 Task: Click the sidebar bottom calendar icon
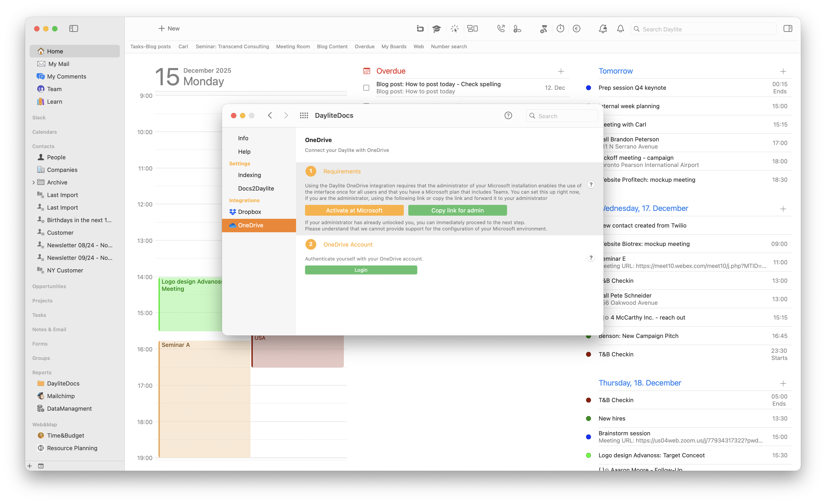click(x=41, y=466)
